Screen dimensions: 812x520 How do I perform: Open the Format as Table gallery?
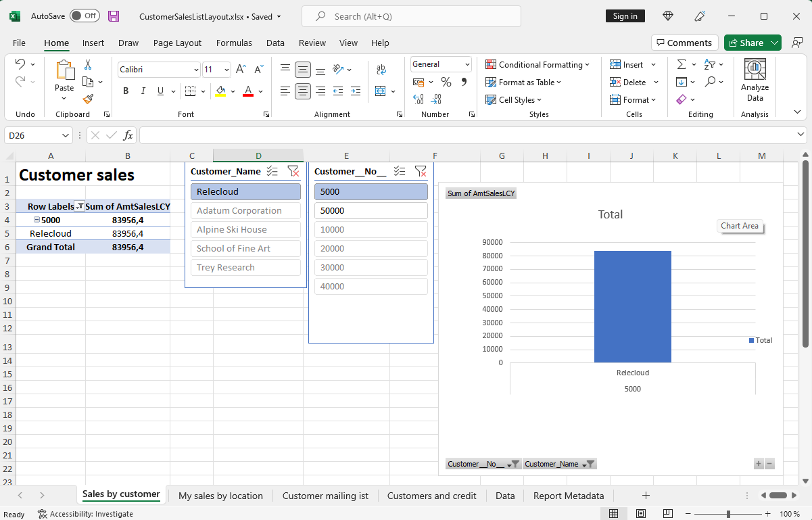coord(524,82)
